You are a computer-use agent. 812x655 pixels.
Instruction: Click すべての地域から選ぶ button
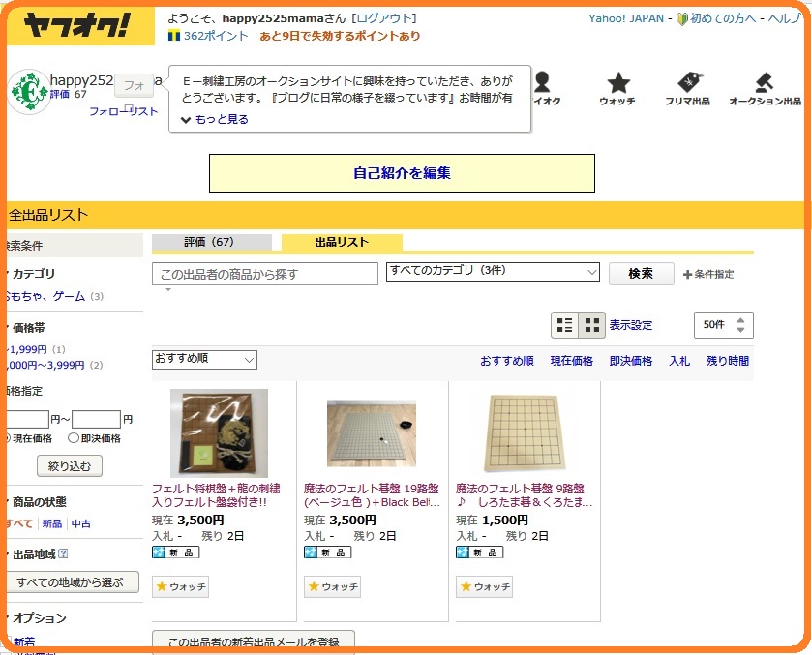72,582
